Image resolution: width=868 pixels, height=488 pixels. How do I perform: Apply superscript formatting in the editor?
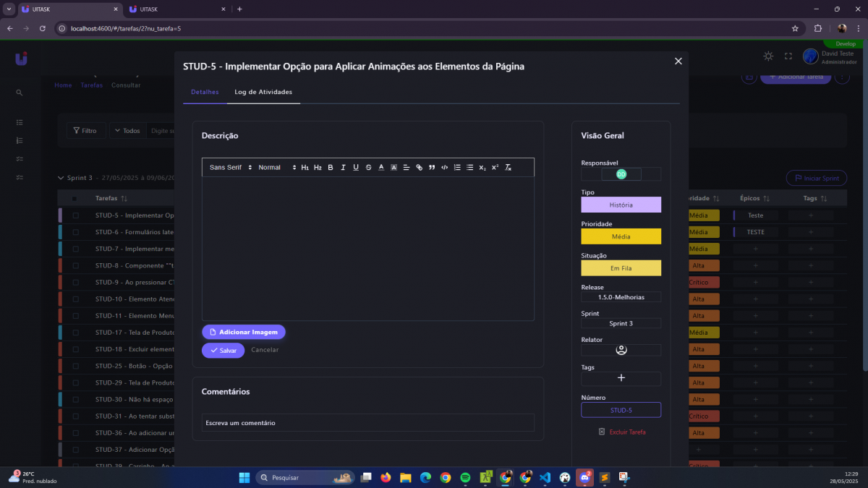495,168
